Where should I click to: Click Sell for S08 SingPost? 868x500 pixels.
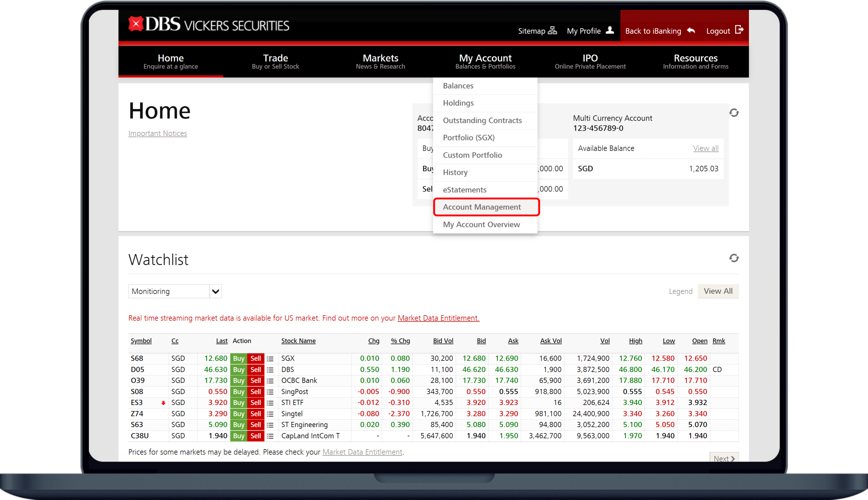click(256, 392)
